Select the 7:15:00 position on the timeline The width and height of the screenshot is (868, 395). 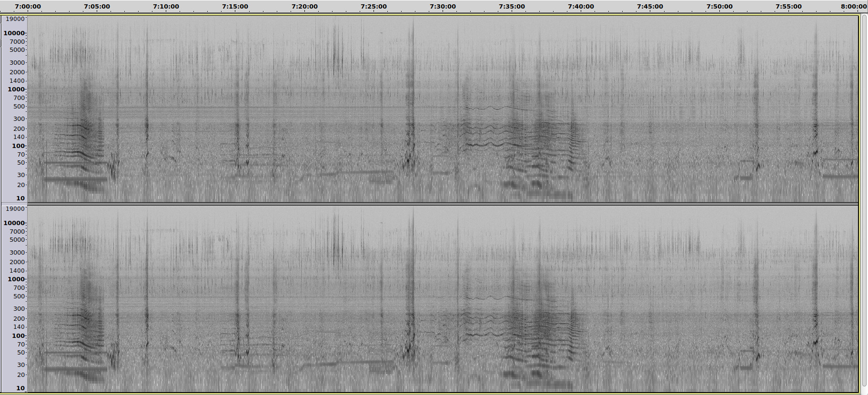coord(235,7)
